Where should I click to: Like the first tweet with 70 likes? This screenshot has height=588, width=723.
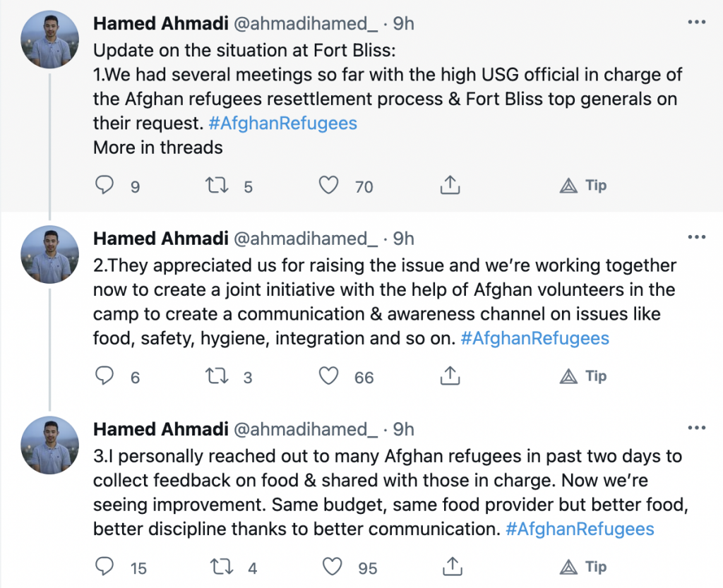coord(328,186)
